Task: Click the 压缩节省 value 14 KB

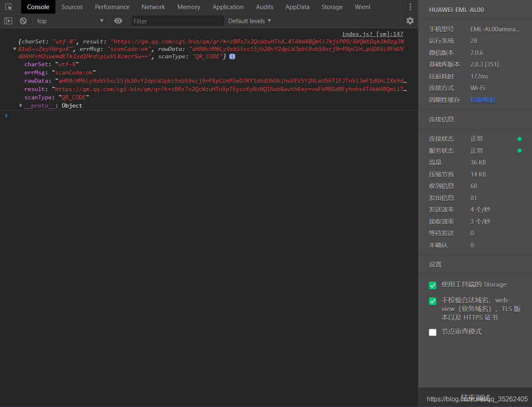Action: (478, 174)
